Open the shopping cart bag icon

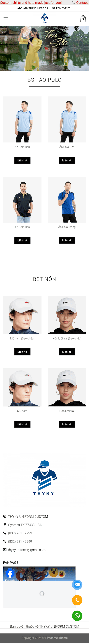(83, 19)
